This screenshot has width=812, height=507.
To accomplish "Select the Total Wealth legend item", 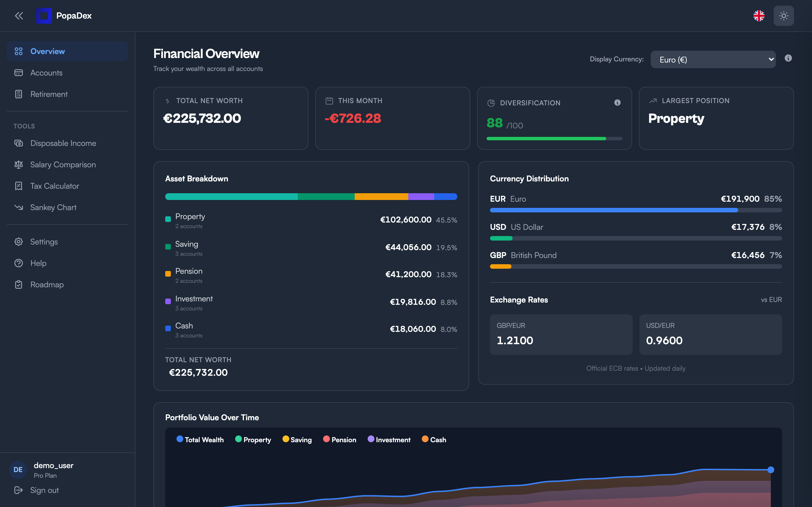I will [x=200, y=440].
